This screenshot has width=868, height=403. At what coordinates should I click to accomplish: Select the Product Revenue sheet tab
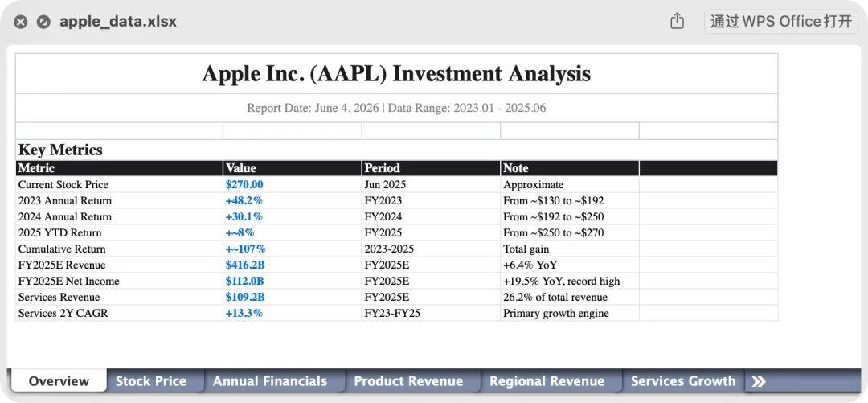coord(408,381)
